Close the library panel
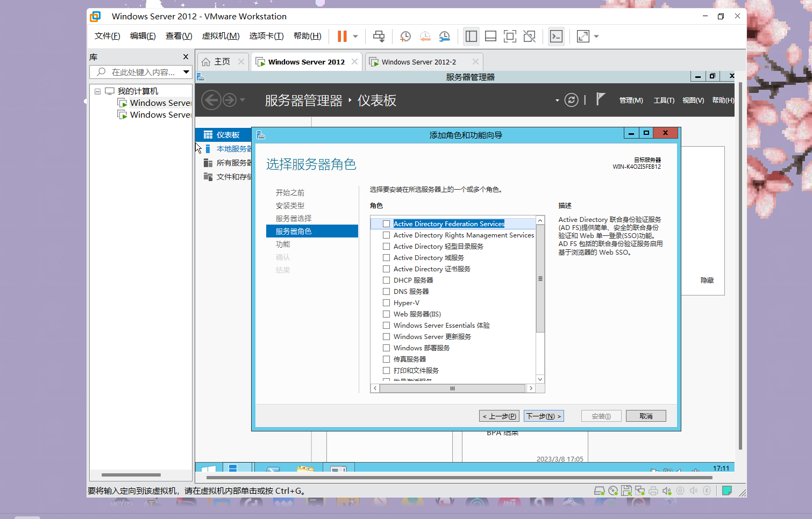Screen dimensions: 812x519 point(186,57)
